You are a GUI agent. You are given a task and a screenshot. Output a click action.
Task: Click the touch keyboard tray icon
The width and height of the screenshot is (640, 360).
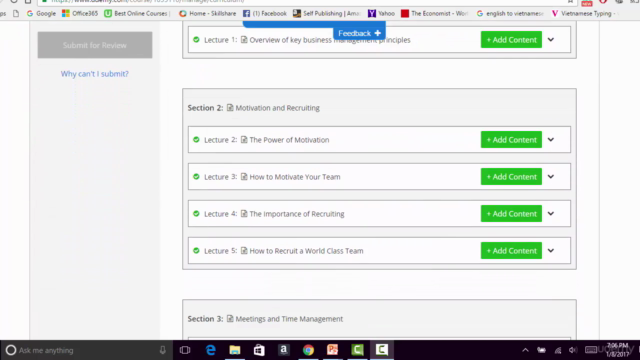591,350
